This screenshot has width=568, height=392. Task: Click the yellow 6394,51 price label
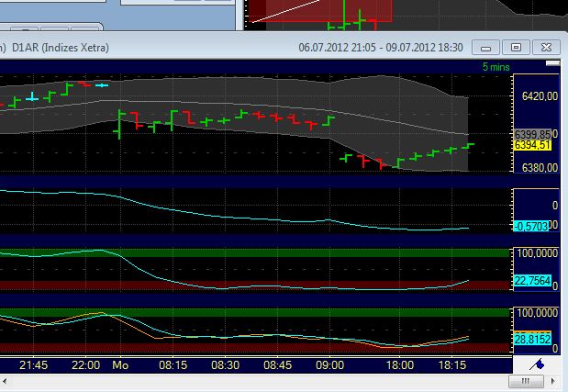click(x=532, y=145)
